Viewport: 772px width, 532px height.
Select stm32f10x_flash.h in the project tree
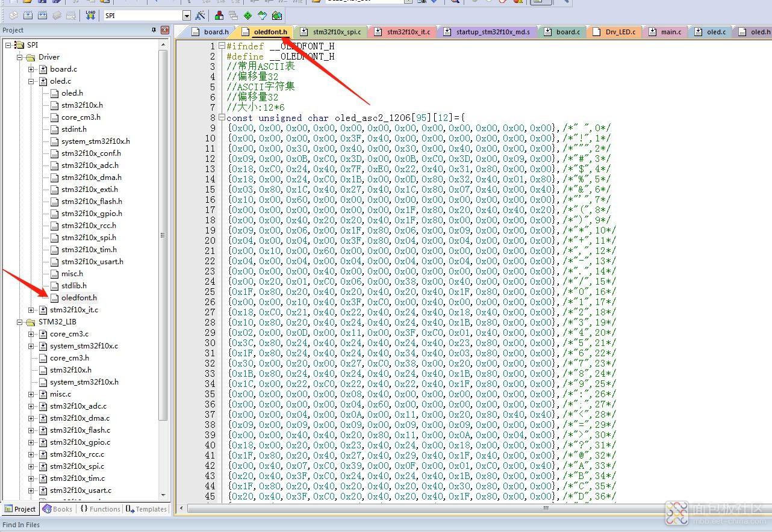[92, 202]
